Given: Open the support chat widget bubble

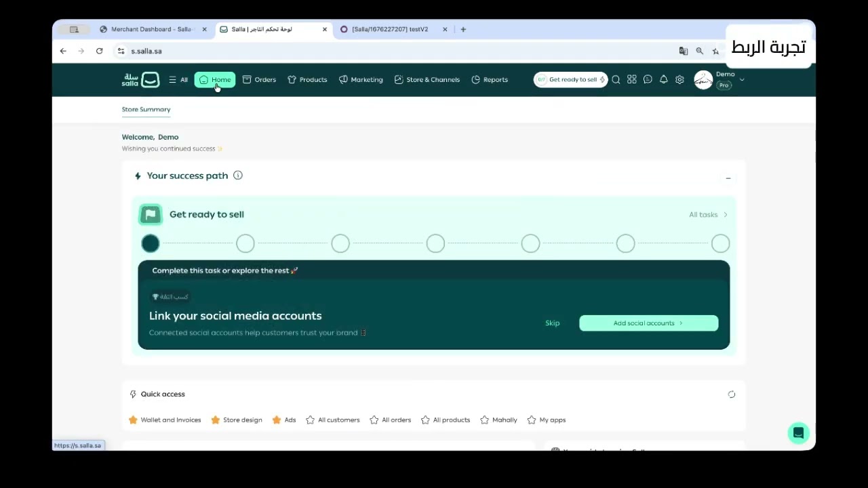Looking at the screenshot, I should 799,433.
